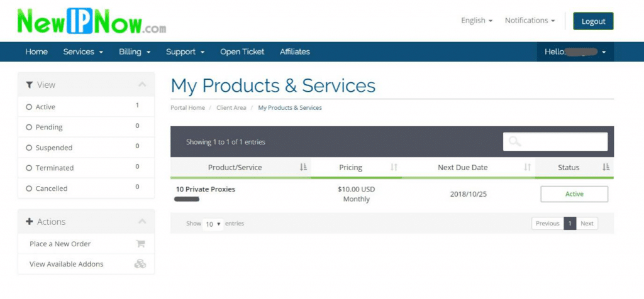The height and width of the screenshot is (299, 644).
Task: Collapse the Actions panel chevron
Action: pyautogui.click(x=142, y=222)
